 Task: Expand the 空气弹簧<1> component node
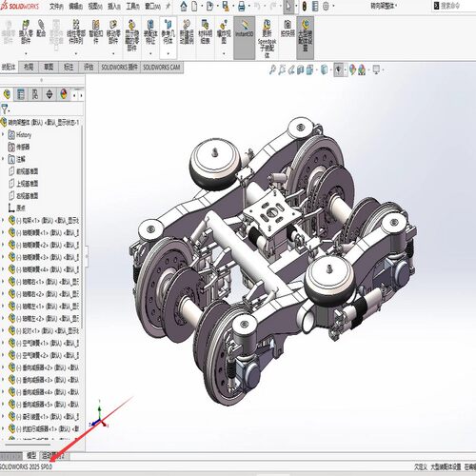point(3,343)
